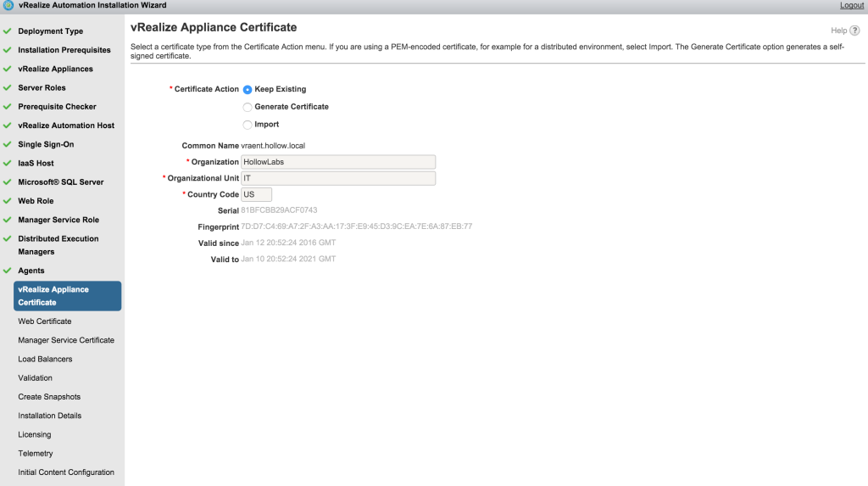This screenshot has height=486, width=868.
Task: Select the Keep Existing radio button
Action: (x=248, y=89)
